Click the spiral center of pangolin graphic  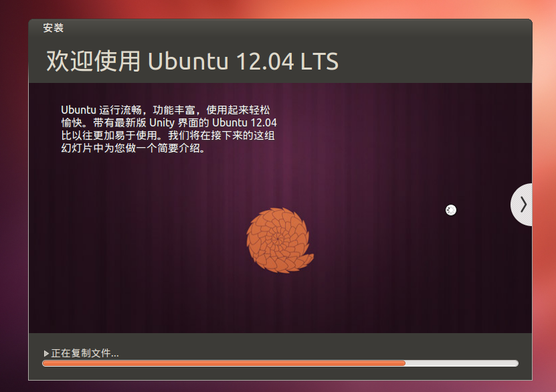coord(277,239)
